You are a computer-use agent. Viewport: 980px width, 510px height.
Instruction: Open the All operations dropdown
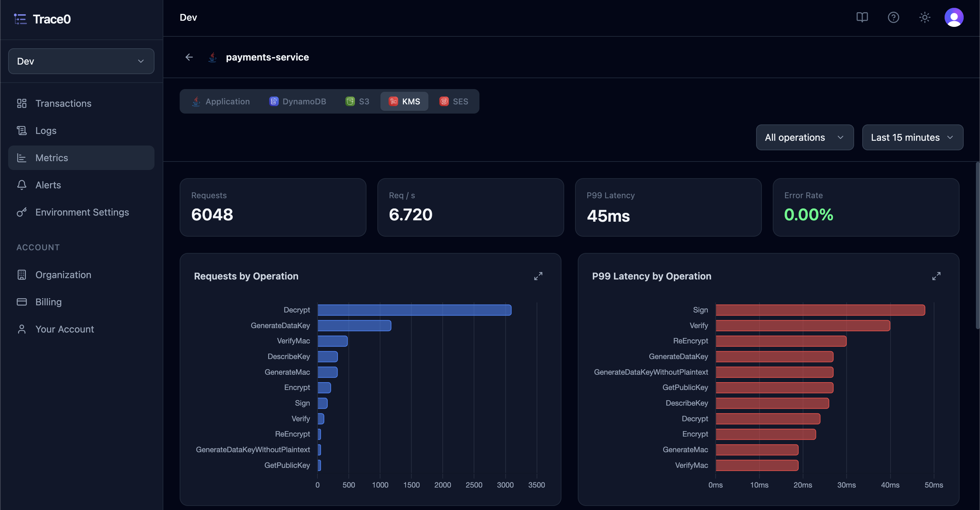tap(805, 137)
